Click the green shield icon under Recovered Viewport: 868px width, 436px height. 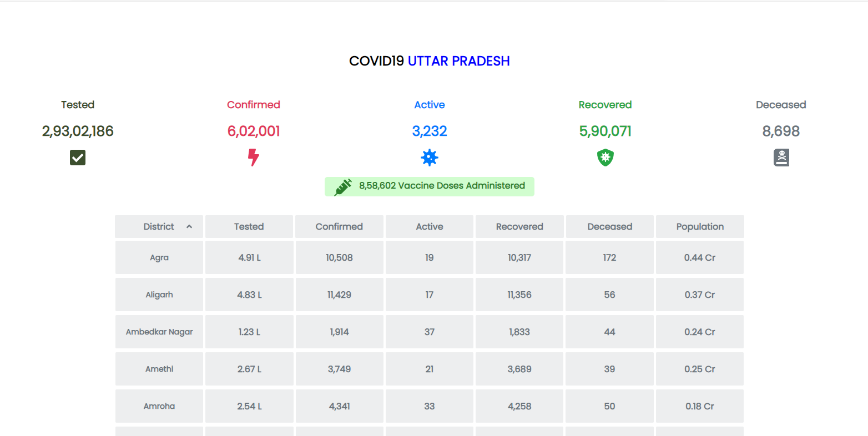[x=605, y=158]
